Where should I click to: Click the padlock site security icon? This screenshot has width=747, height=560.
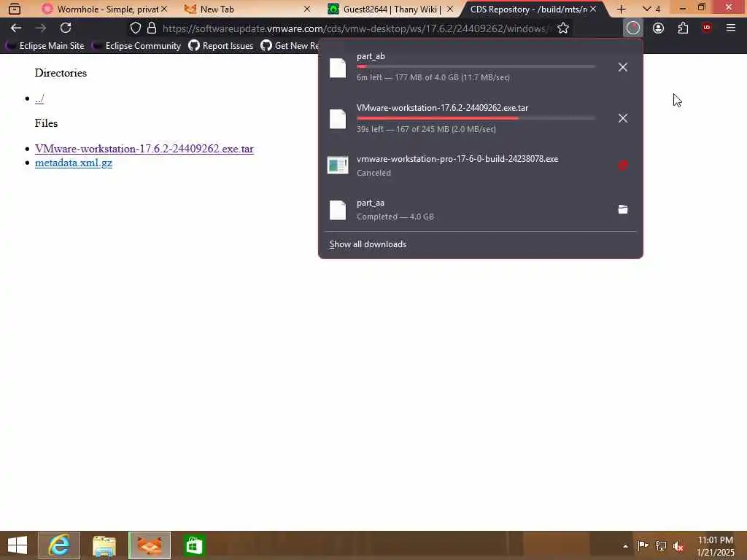click(x=152, y=28)
